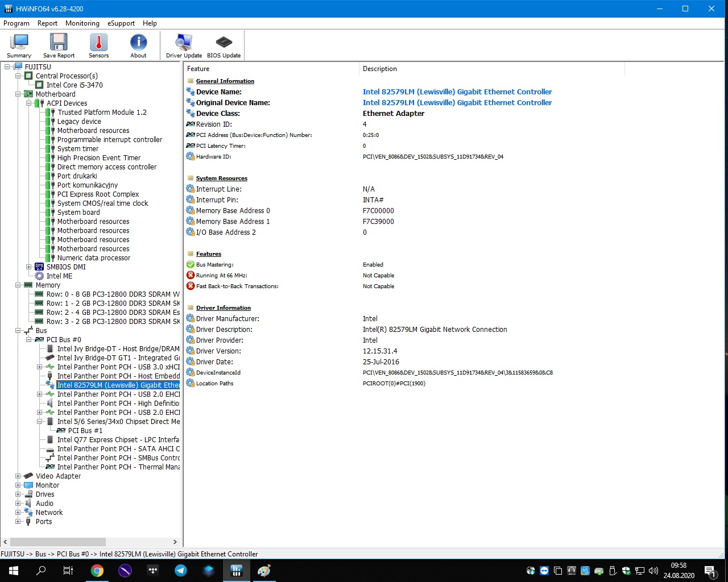Image resolution: width=728 pixels, height=582 pixels.
Task: Click the tree horizontal scrollbar thumb
Action: click(58, 542)
